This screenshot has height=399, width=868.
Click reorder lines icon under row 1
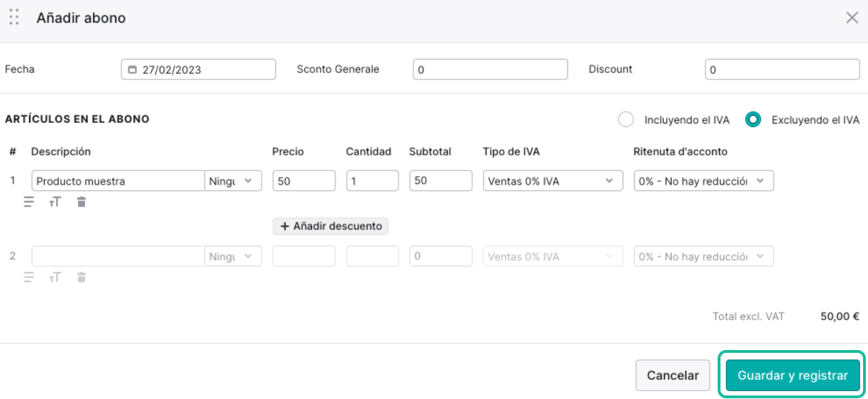tap(29, 202)
